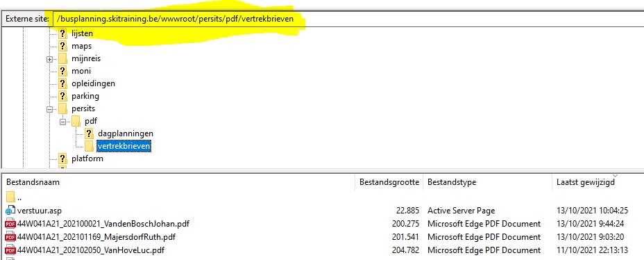
Task: Select the vertrekbrieven folder in the tree
Action: point(124,146)
